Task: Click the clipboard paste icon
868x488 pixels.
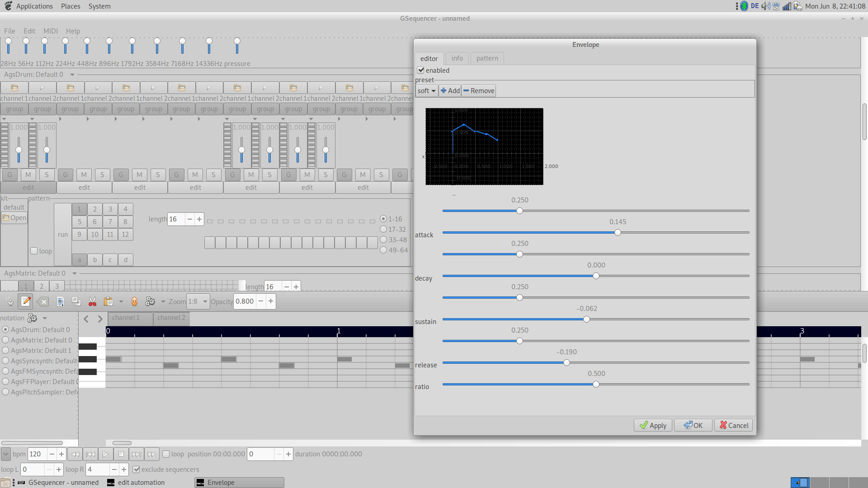Action: coord(108,301)
